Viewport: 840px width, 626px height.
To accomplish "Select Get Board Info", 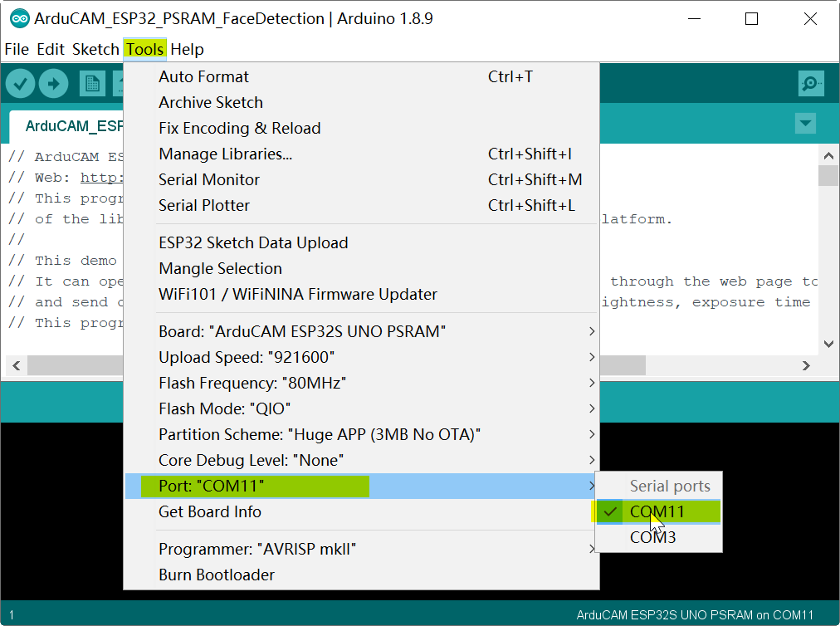I will point(362,511).
